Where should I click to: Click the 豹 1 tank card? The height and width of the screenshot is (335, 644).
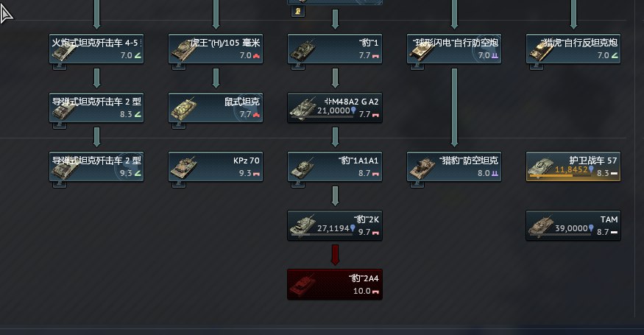[335, 49]
